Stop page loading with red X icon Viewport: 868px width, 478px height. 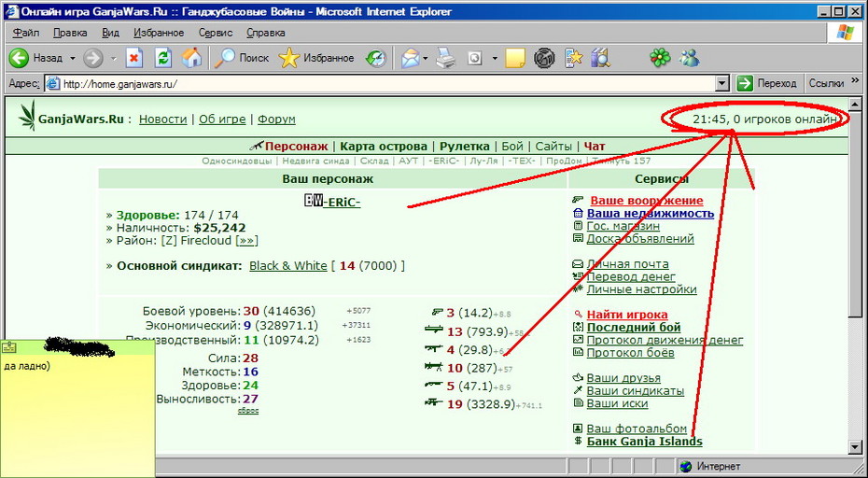pyautogui.click(x=134, y=58)
